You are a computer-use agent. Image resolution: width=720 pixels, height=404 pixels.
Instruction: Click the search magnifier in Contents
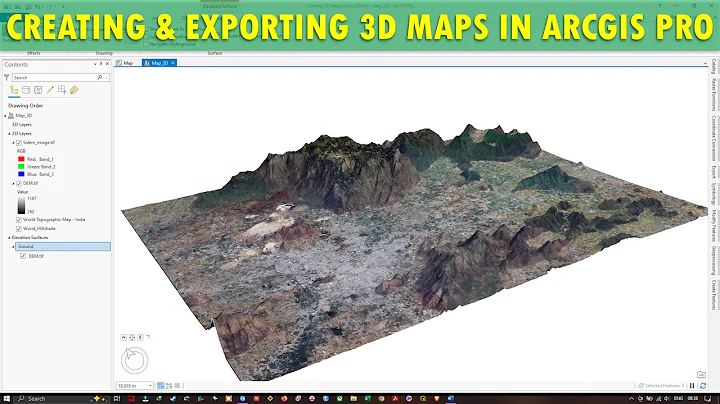[100, 78]
